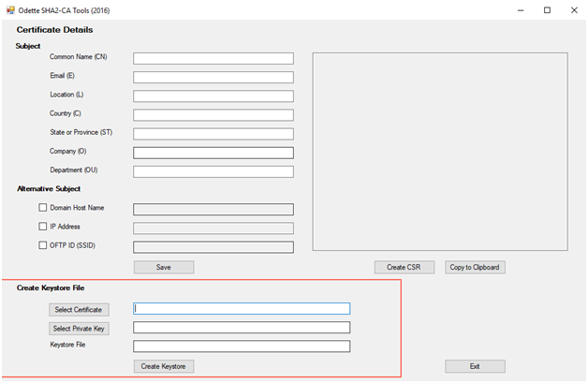Close the Odette SHA2-CA Tools window

(x=574, y=10)
